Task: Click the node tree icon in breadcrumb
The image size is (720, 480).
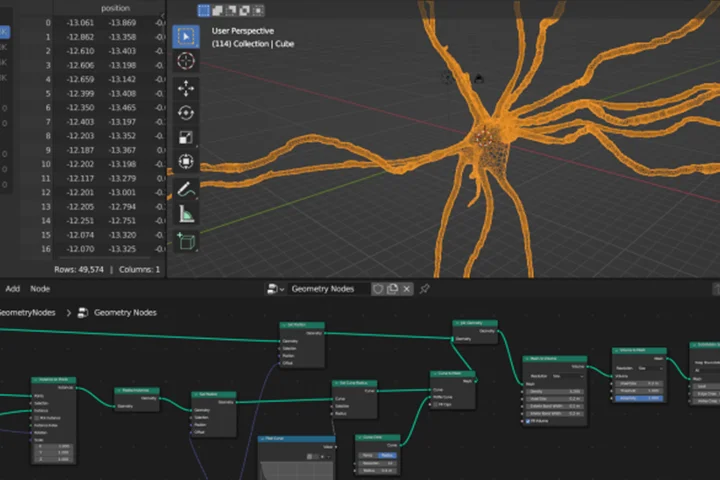Action: 83,313
